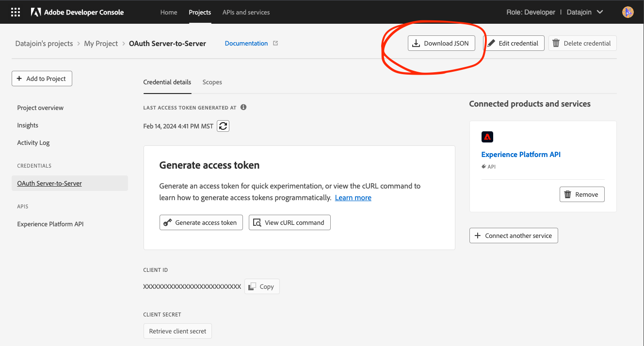Click Generate access token
Screen dimensions: 644x346
point(201,222)
